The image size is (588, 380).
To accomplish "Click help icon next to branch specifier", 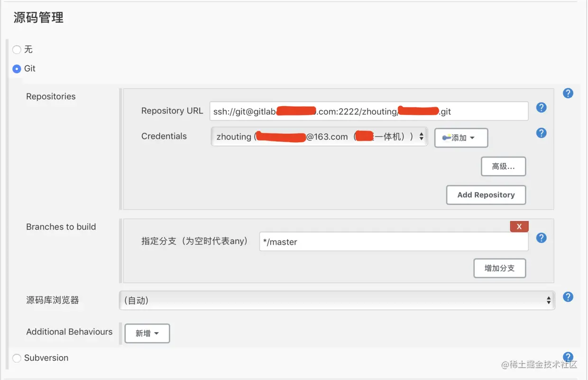I will tap(541, 238).
